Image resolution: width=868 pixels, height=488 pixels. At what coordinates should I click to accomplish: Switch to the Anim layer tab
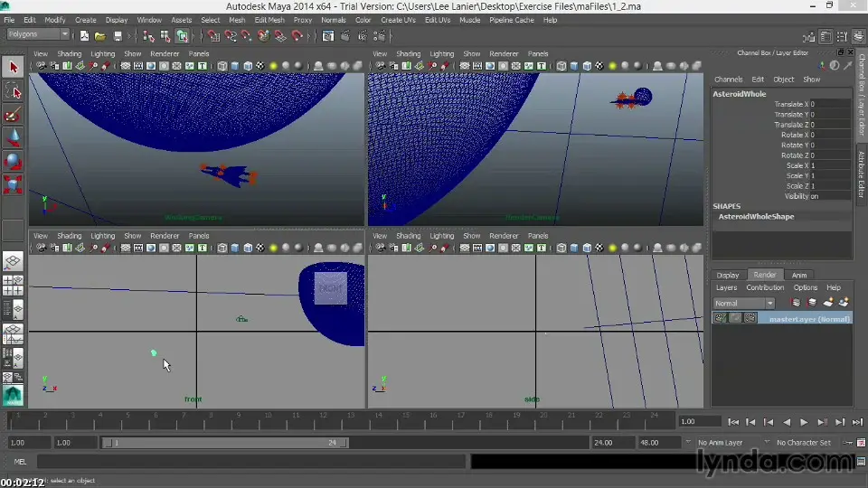(798, 275)
